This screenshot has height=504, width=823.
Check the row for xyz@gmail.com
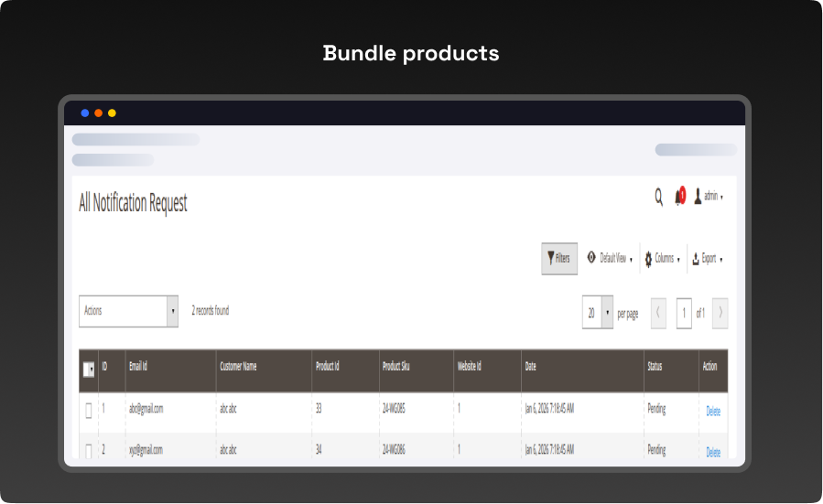point(89,451)
